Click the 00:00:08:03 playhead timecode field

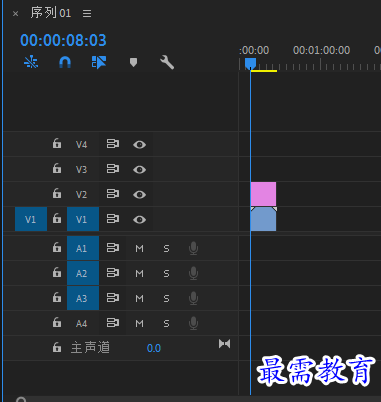coord(63,40)
